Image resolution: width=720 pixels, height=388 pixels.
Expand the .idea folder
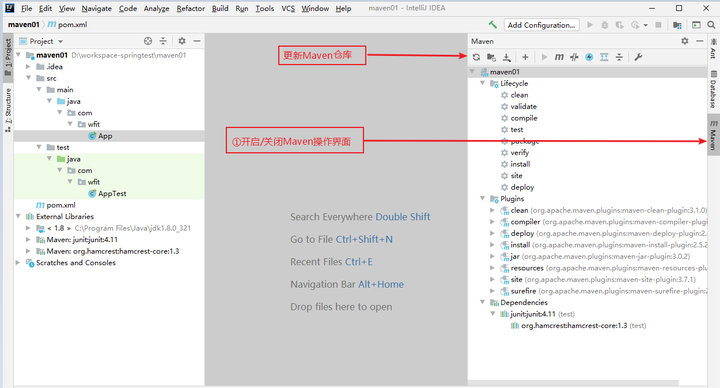click(x=28, y=67)
